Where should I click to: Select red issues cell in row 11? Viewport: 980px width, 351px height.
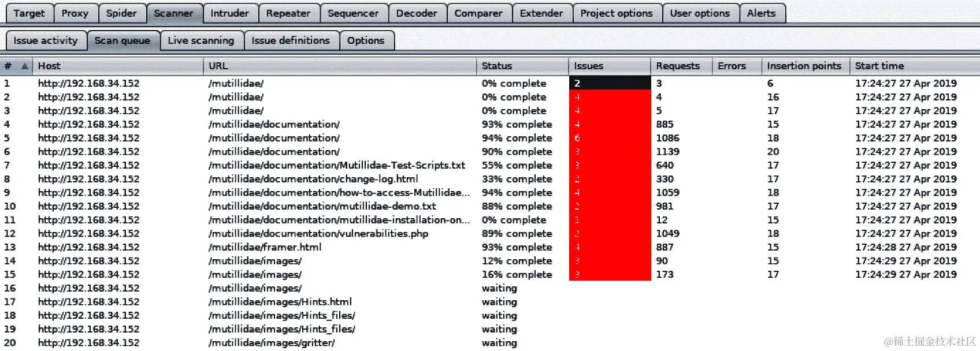tap(610, 220)
